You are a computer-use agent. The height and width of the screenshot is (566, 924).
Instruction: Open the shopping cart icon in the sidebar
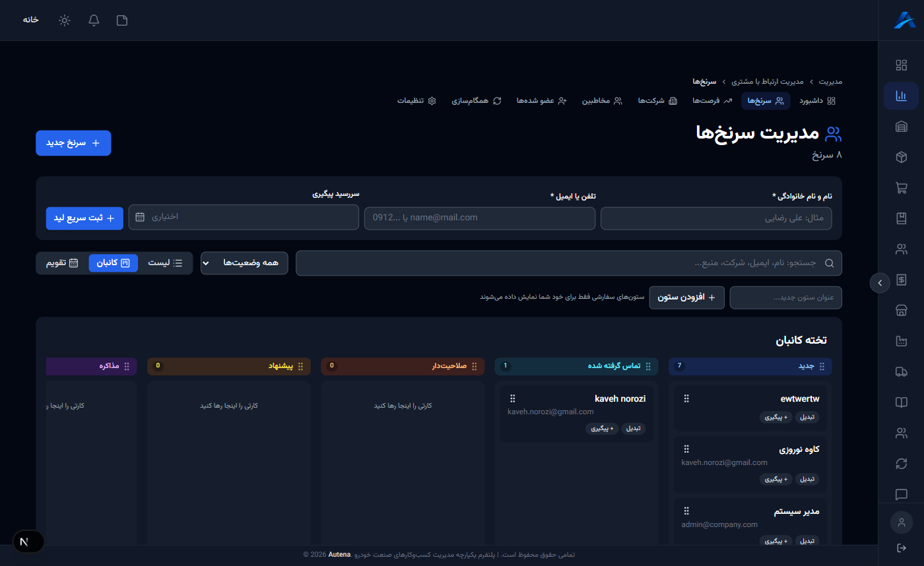[901, 188]
